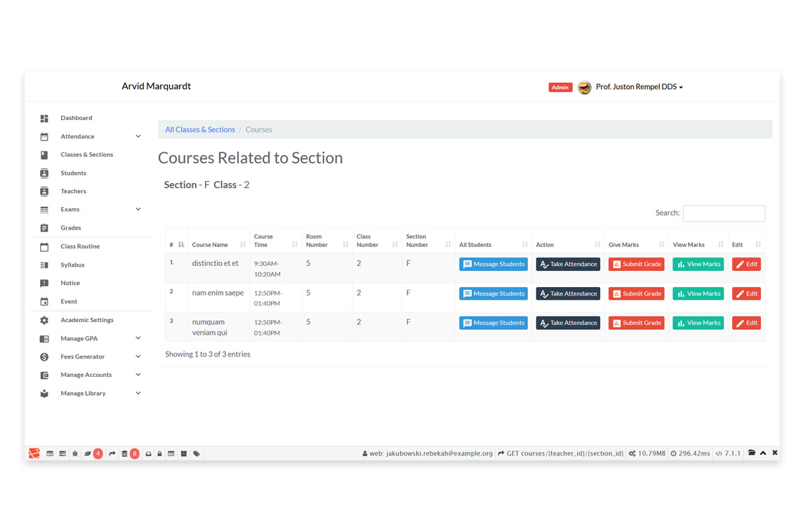Open Academic Settings via the gear icon
This screenshot has height=532, width=803.
point(44,319)
